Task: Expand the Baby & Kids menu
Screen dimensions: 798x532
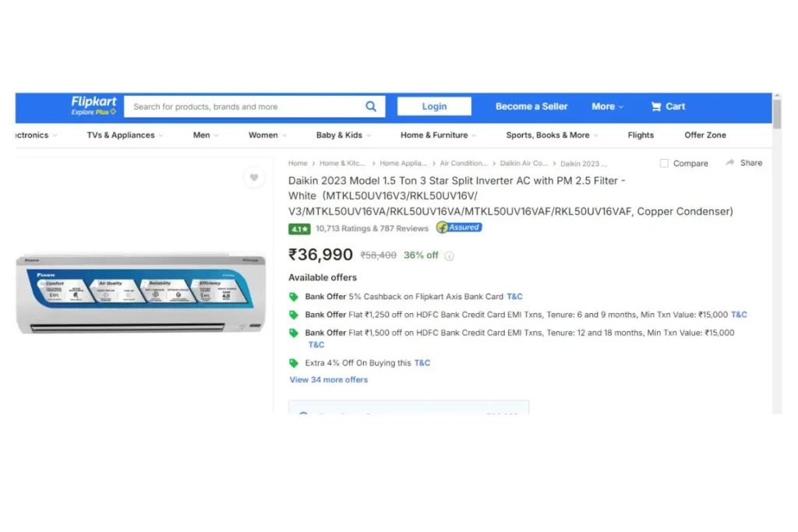Action: [x=344, y=136]
